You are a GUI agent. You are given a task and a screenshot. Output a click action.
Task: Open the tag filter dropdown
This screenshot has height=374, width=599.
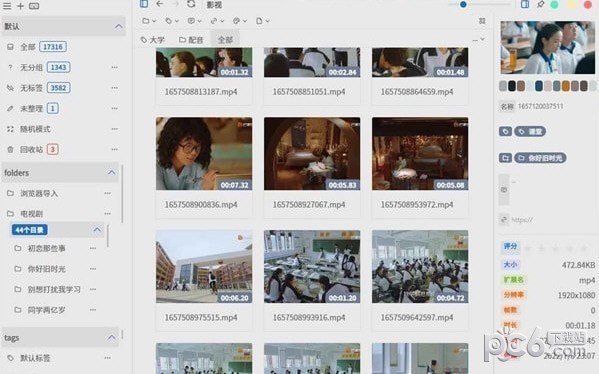(x=172, y=21)
